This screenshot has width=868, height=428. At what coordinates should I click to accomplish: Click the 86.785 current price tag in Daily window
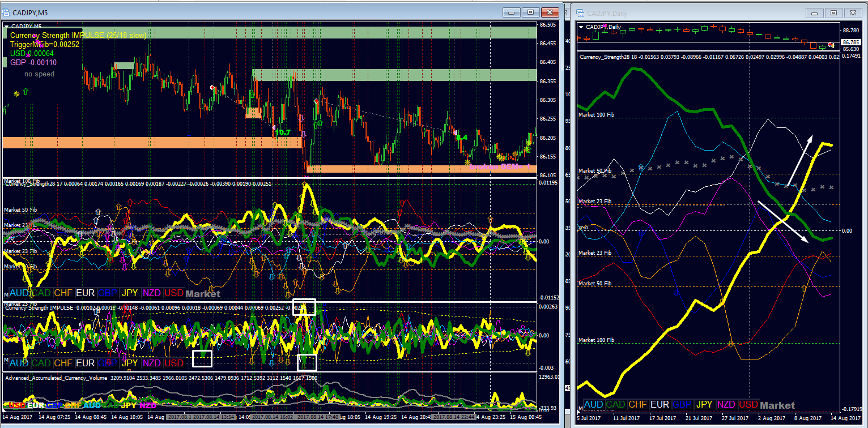[852, 42]
